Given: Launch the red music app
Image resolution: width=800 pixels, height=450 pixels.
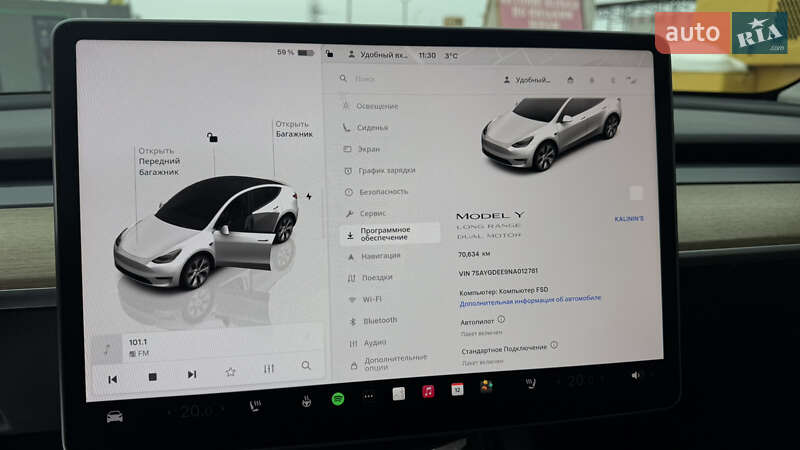Looking at the screenshot, I should [428, 391].
